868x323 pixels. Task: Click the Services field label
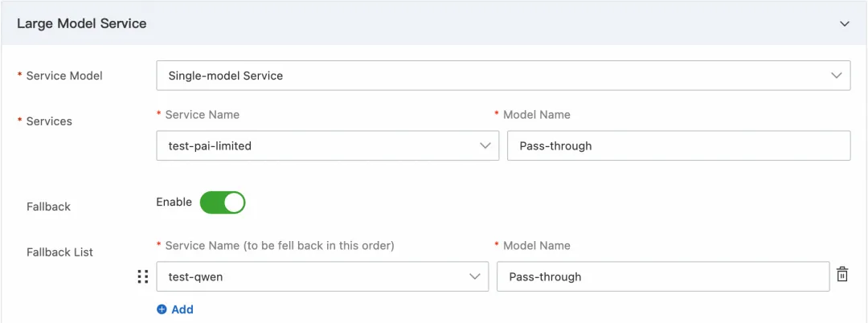coord(49,121)
